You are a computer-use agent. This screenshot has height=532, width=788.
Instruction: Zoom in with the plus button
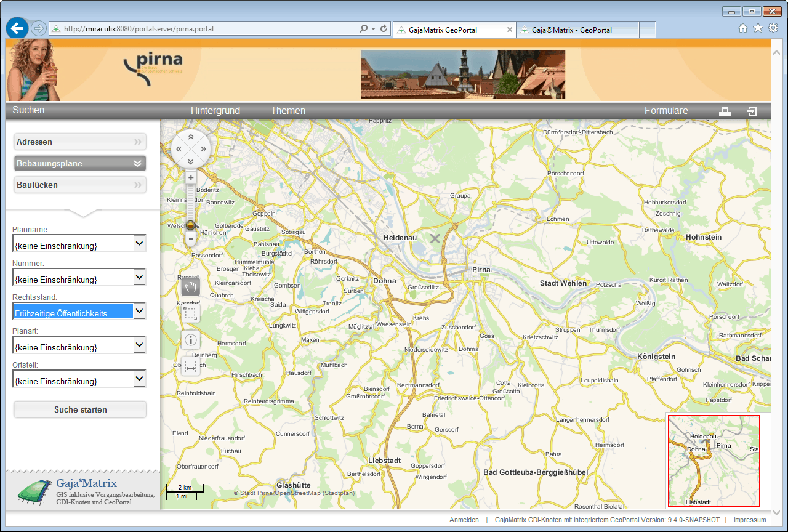[x=191, y=177]
